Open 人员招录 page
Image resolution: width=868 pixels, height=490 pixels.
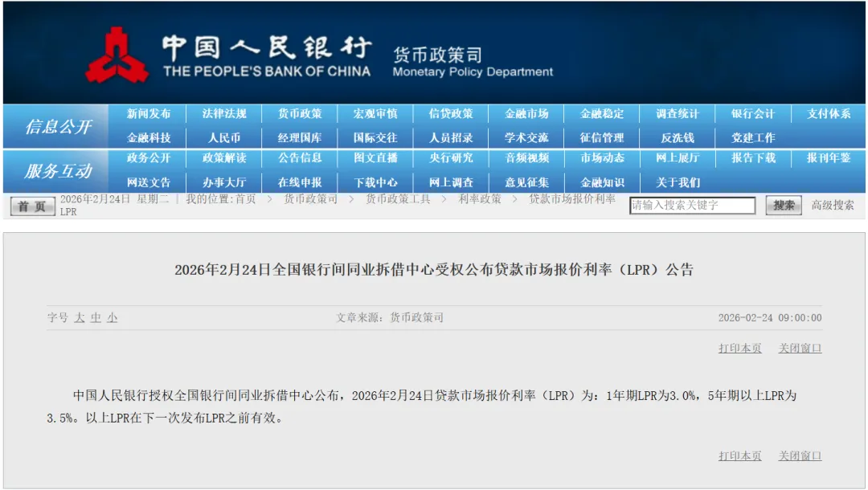click(x=451, y=137)
